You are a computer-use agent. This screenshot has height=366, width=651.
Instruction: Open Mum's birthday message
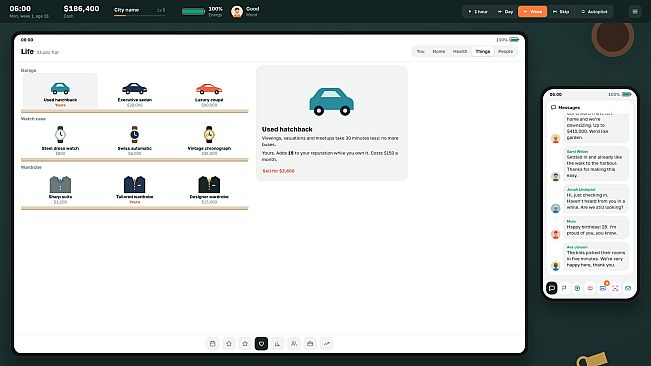(596, 227)
